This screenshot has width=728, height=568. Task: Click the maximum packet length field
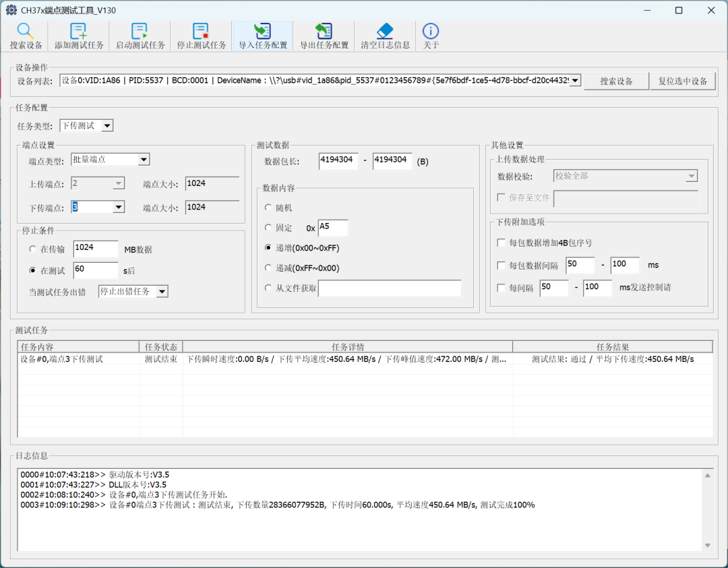pos(392,161)
